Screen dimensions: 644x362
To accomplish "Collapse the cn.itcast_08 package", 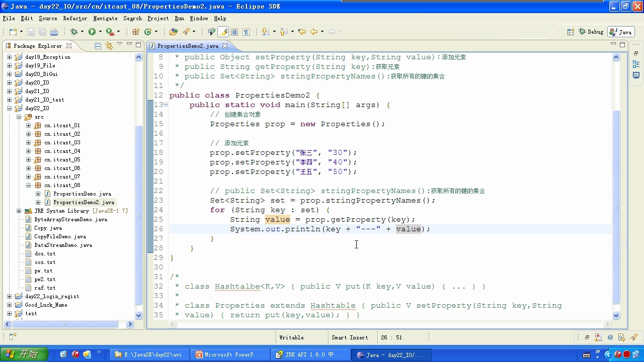I will tap(28, 185).
